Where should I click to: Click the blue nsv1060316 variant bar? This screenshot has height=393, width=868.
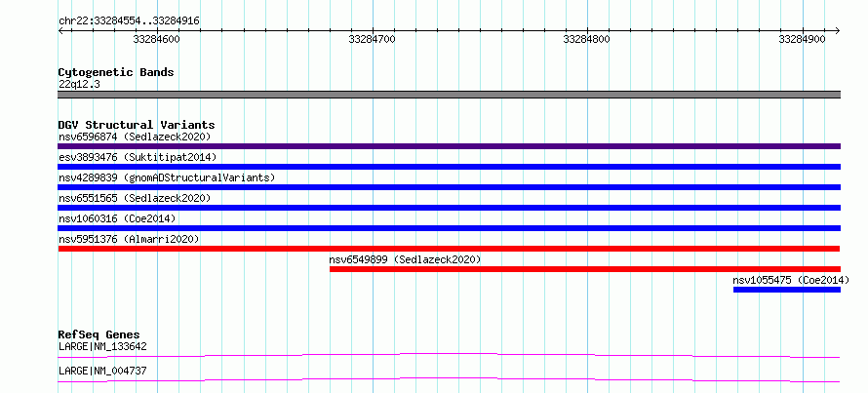(x=449, y=228)
